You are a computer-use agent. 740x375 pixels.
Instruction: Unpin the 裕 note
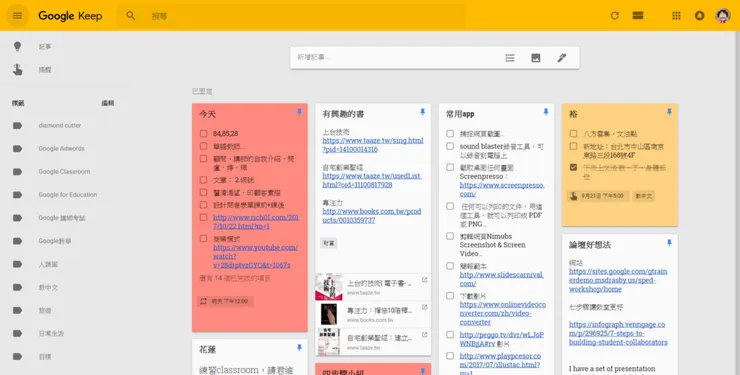[x=669, y=112]
